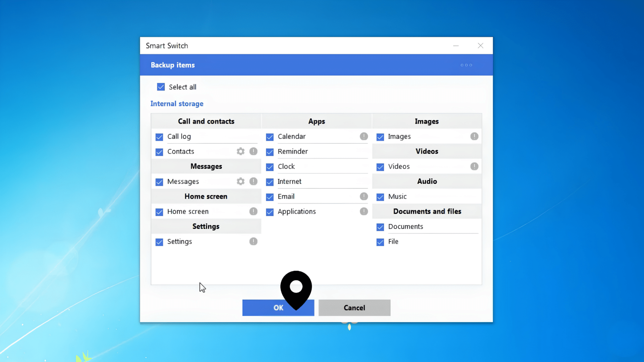The height and width of the screenshot is (362, 644).
Task: Click the info icon next to Applications
Action: coord(364,211)
